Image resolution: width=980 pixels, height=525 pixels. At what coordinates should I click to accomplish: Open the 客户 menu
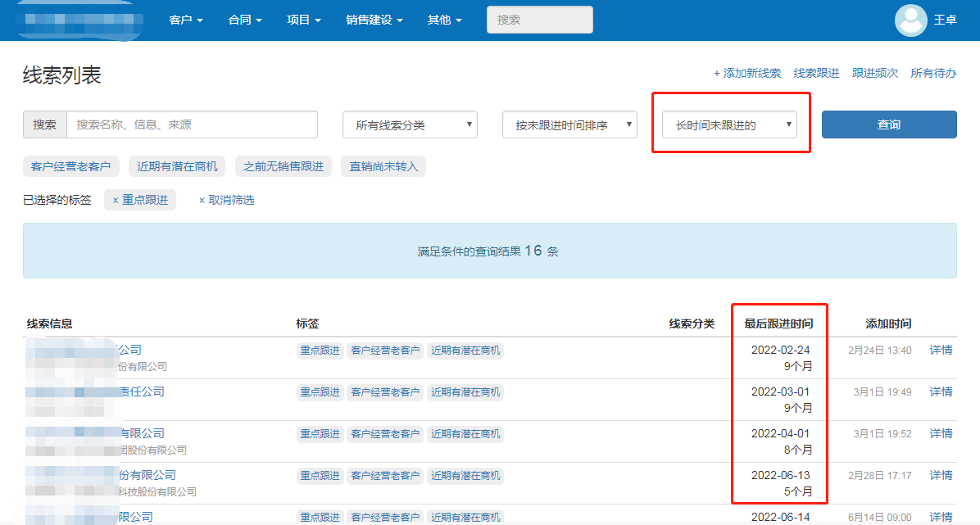point(185,20)
